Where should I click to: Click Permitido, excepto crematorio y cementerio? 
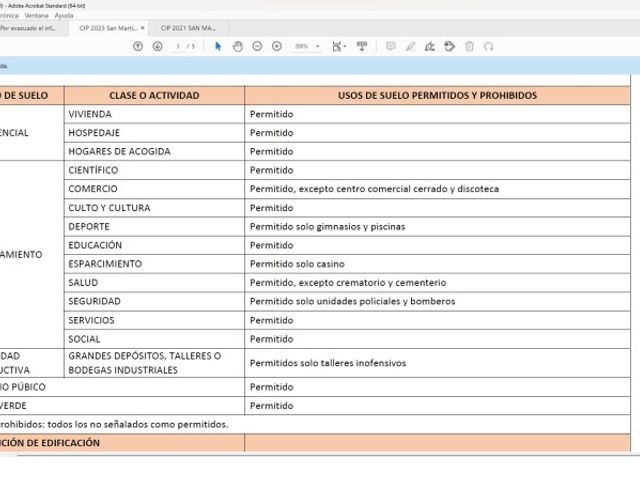(348, 283)
